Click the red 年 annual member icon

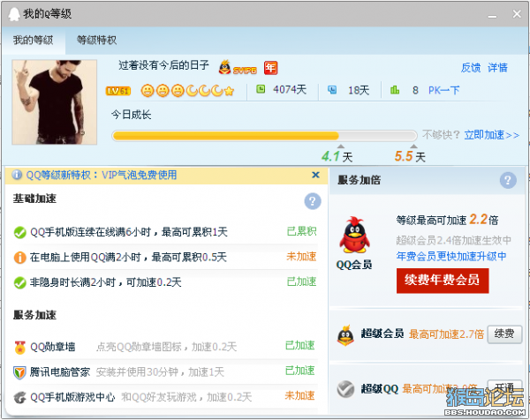coord(271,68)
